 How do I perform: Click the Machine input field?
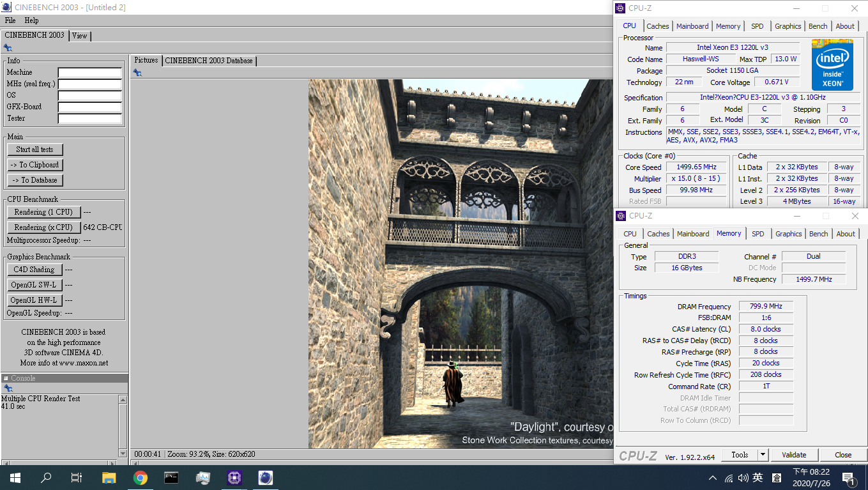click(90, 72)
